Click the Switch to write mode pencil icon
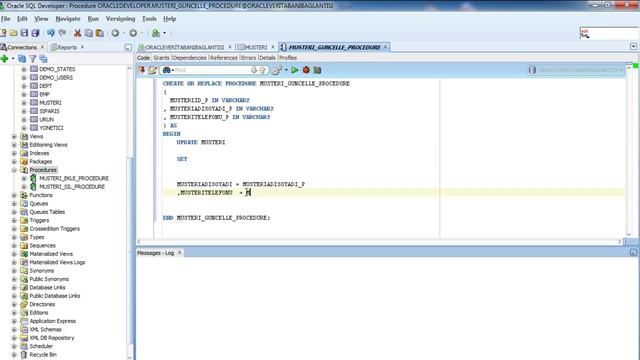The height and width of the screenshot is (360, 640). pos(153,70)
